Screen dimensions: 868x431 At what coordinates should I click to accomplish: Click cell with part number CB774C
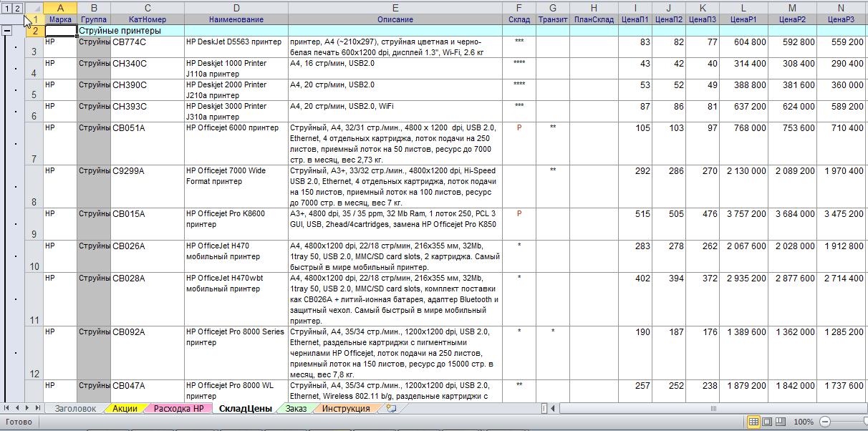click(x=147, y=47)
